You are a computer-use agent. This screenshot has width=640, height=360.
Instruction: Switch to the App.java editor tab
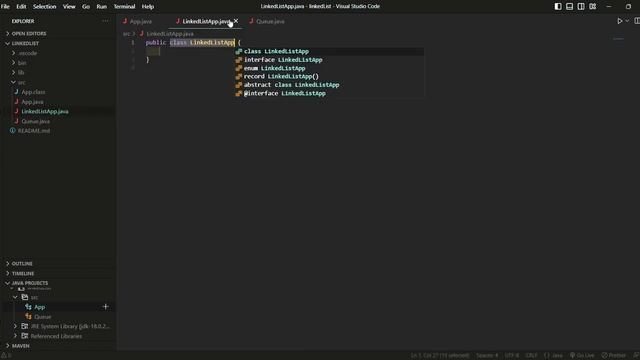140,21
